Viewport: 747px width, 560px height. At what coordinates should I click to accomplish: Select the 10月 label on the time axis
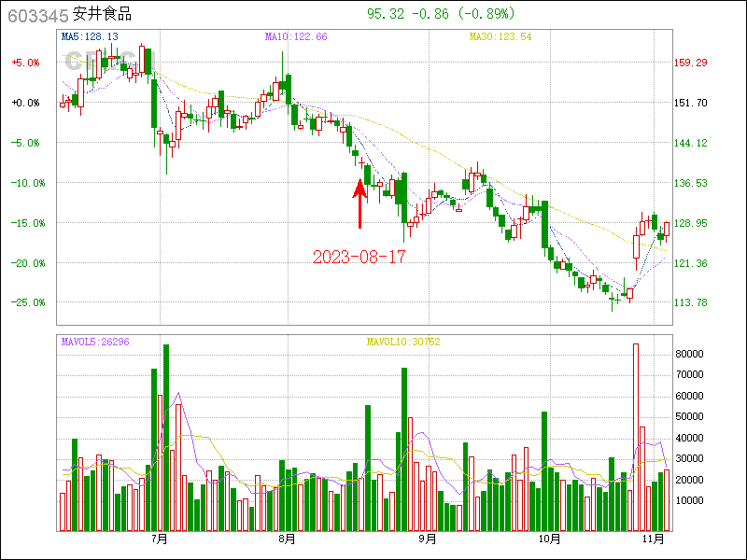[549, 539]
